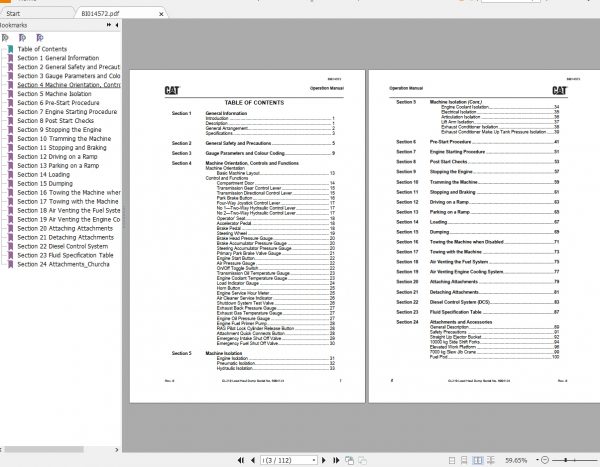Open Section 5 Machine Isolation bookmark
Viewport: 600px width, 467px height.
click(x=54, y=94)
